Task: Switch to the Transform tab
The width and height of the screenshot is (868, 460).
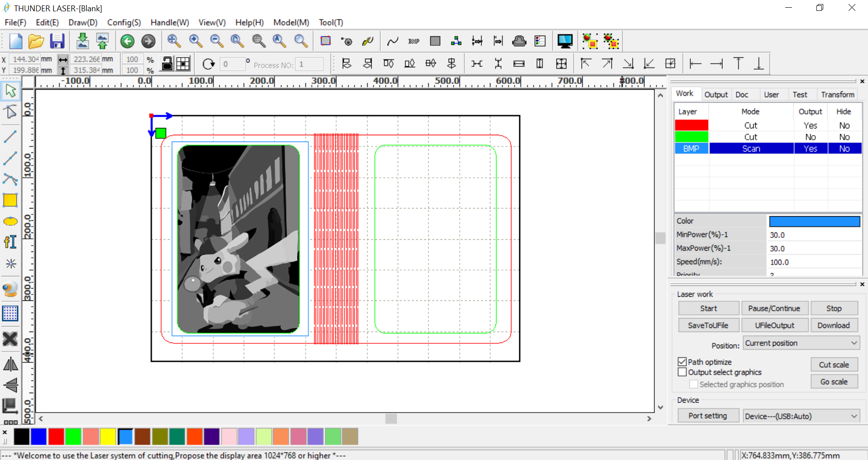Action: click(x=838, y=95)
